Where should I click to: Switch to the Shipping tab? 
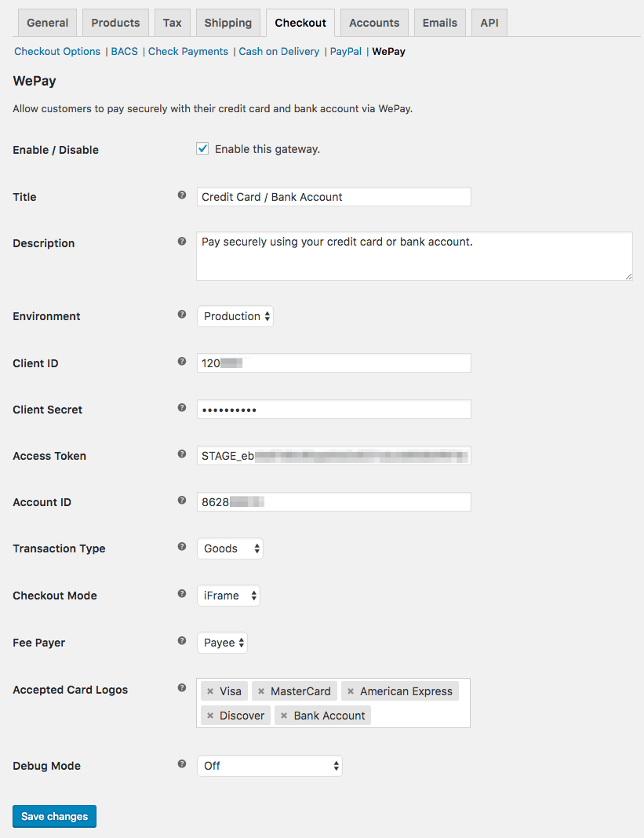[227, 23]
